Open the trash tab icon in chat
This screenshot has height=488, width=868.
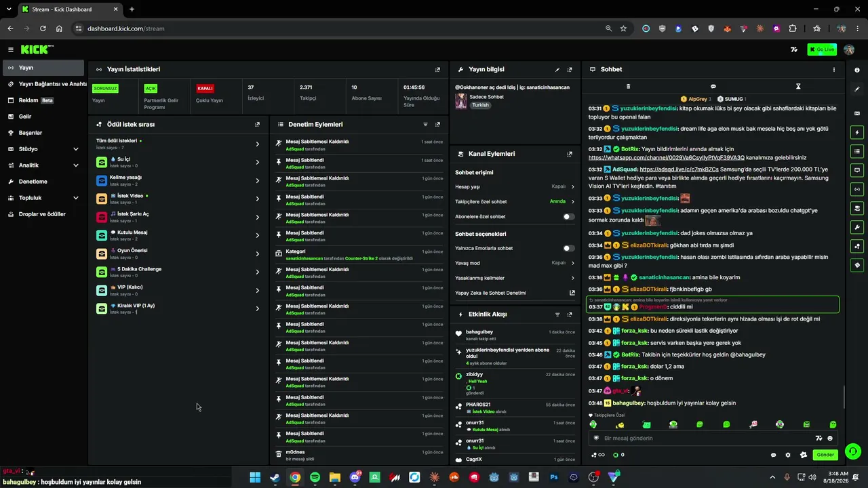coord(628,87)
